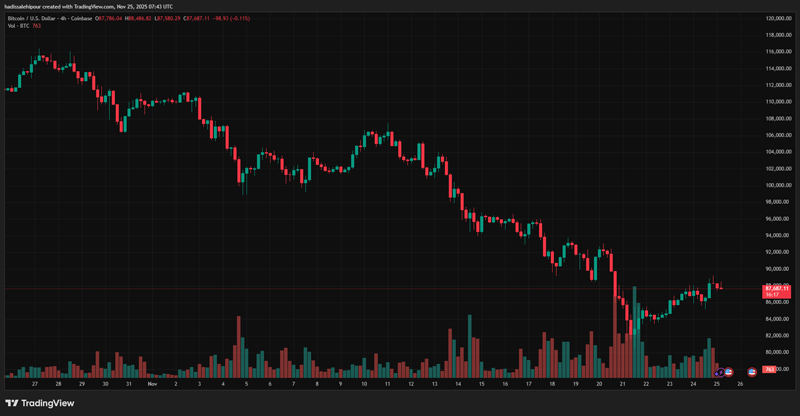Click the purple lightning event icon
The image size is (800, 416).
coord(718,372)
